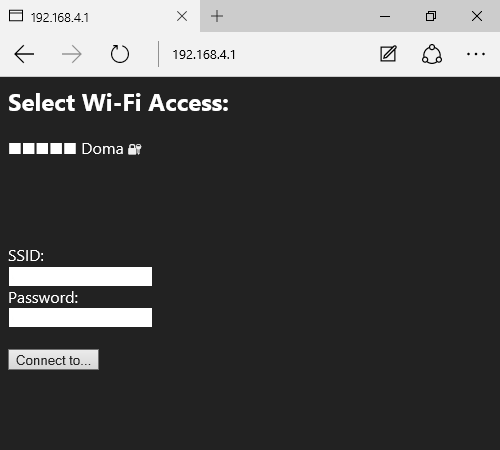Screen dimensions: 500x450
Task: Reload the page with the refresh icon
Action: point(120,54)
